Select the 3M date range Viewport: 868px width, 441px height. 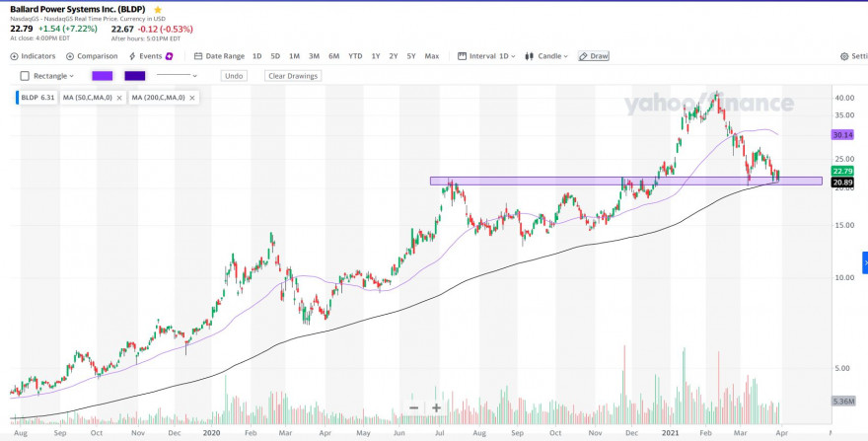[314, 56]
